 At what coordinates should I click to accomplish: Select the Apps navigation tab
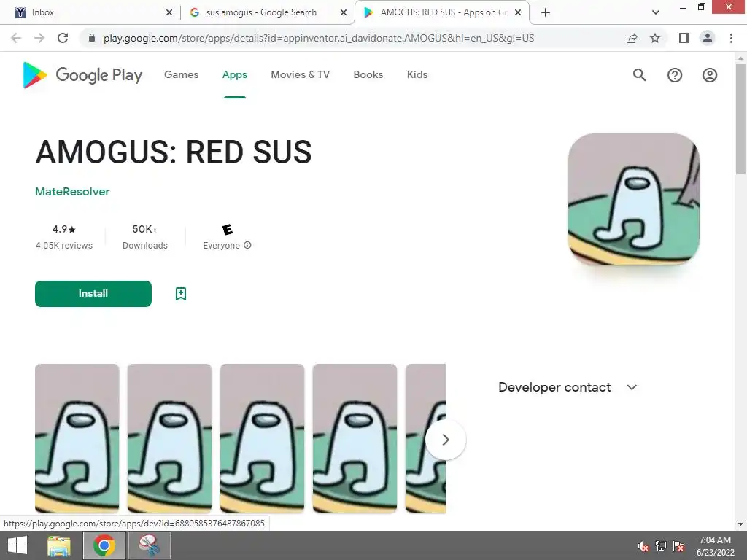point(234,75)
